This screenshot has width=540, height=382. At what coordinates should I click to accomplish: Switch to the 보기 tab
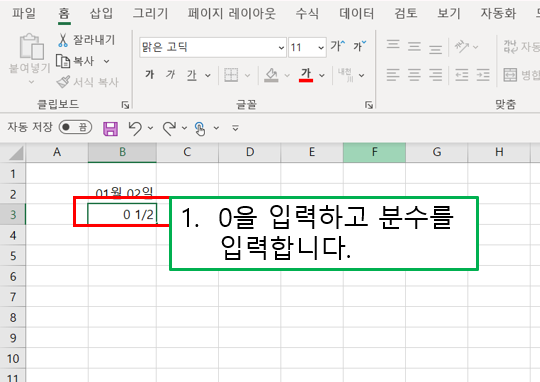coord(449,13)
